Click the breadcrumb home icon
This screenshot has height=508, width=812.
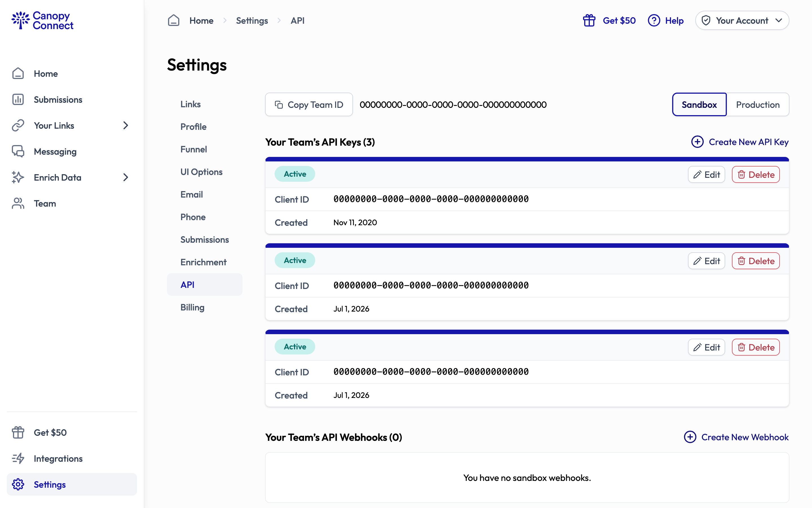(x=173, y=21)
